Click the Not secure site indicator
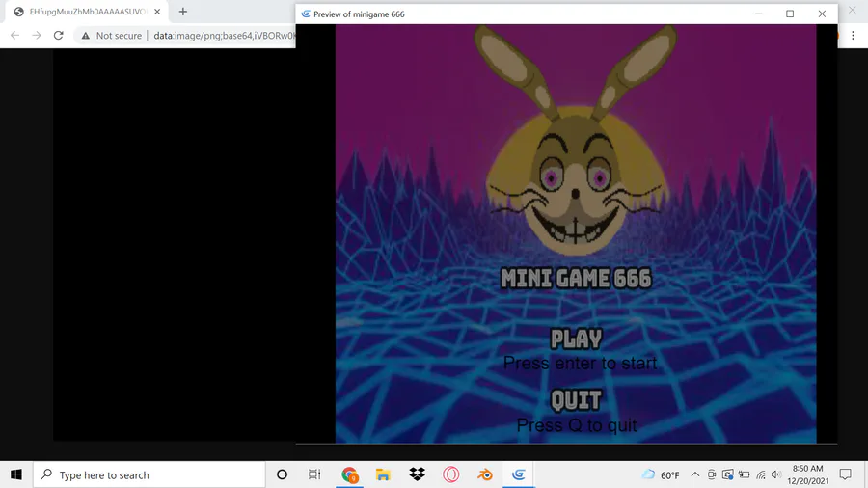 [x=111, y=36]
